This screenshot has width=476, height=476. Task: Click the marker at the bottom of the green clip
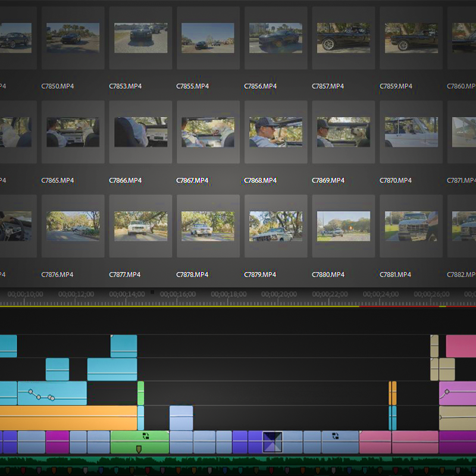pyautogui.click(x=139, y=449)
